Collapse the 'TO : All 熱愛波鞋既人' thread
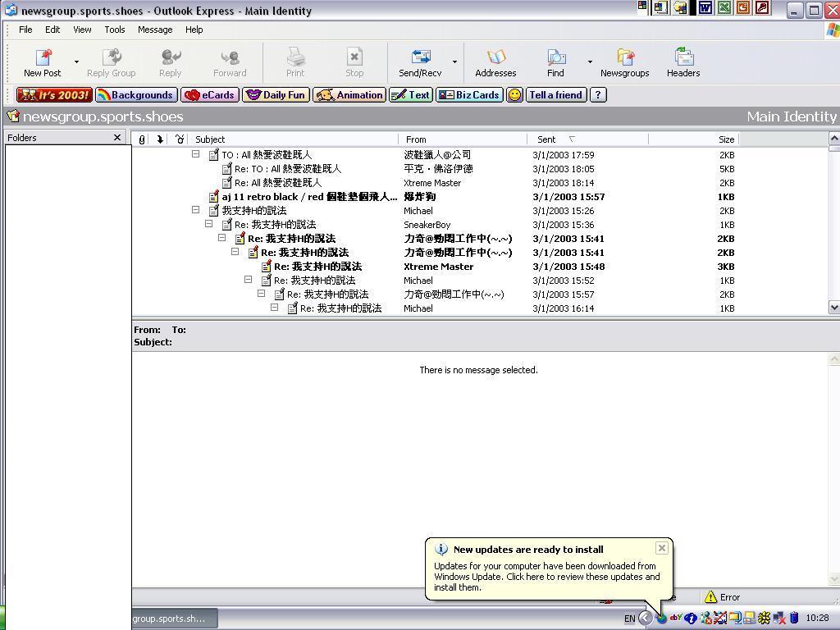Screen dimensions: 840x630 click(x=196, y=154)
